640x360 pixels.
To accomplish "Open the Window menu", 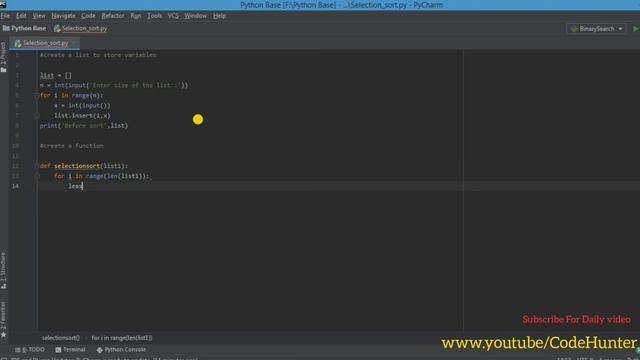I will coord(195,16).
